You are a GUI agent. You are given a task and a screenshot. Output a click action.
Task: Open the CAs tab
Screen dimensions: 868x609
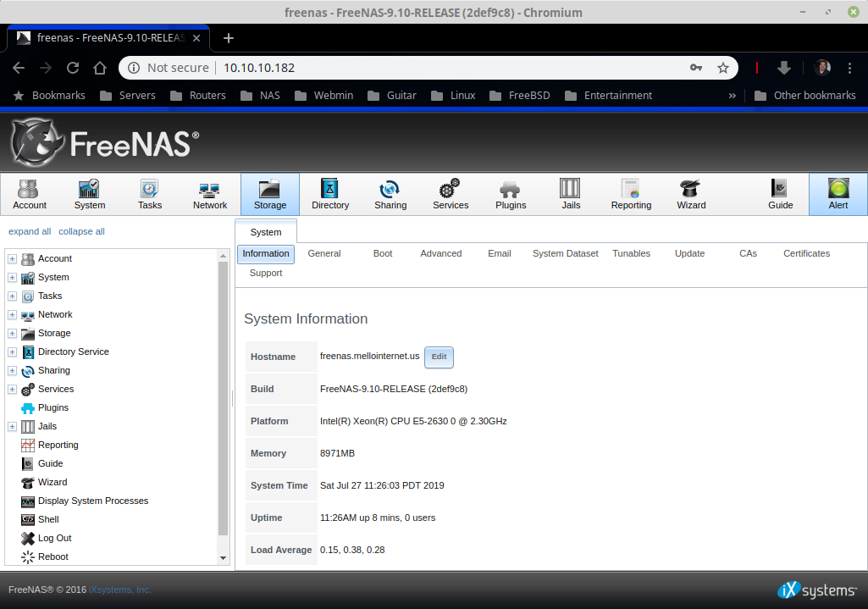pyautogui.click(x=748, y=253)
